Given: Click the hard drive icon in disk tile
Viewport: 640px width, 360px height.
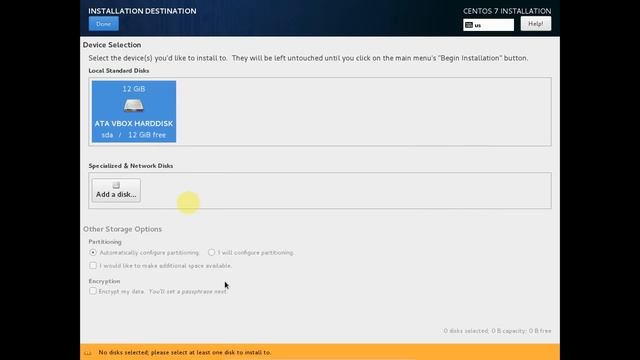Looking at the screenshot, I should pyautogui.click(x=134, y=106).
